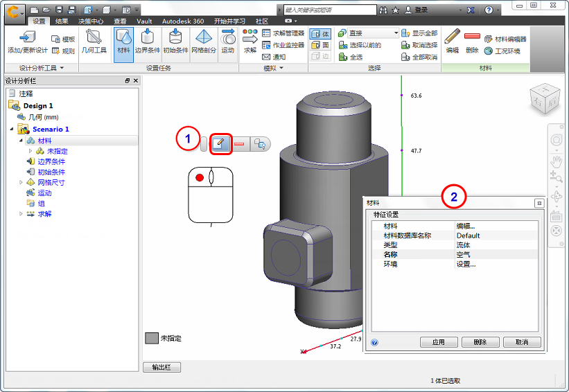Expand the Simulation (模拟) panel dropdown
This screenshot has height=392, width=569.
point(273,68)
